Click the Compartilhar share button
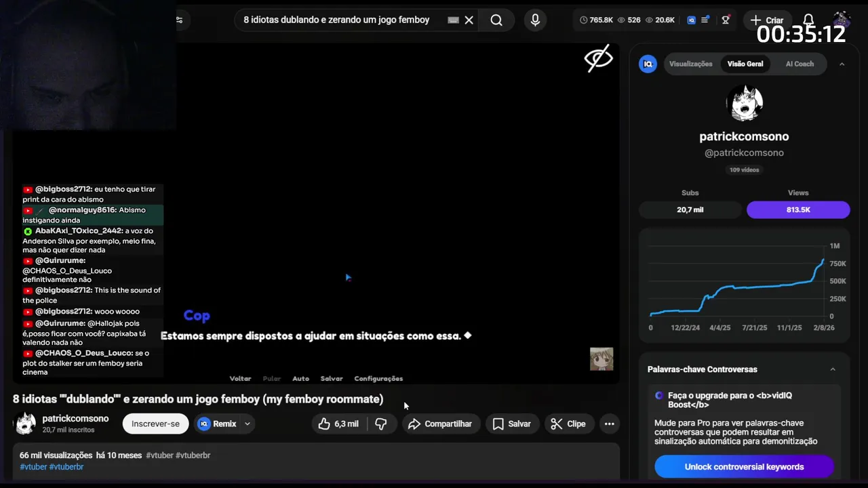This screenshot has height=488, width=868. (x=441, y=424)
